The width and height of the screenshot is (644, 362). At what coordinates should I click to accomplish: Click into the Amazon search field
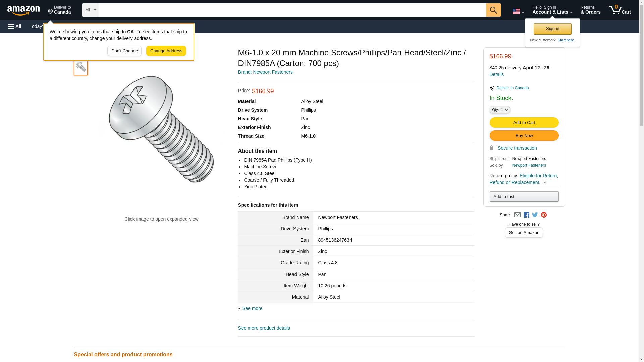(292, 10)
